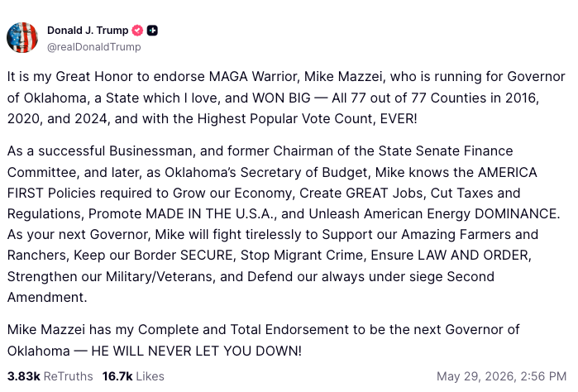Click the 'Highest Popular Vote Count, EVER!' text
This screenshot has height=392, width=578.
pos(307,119)
